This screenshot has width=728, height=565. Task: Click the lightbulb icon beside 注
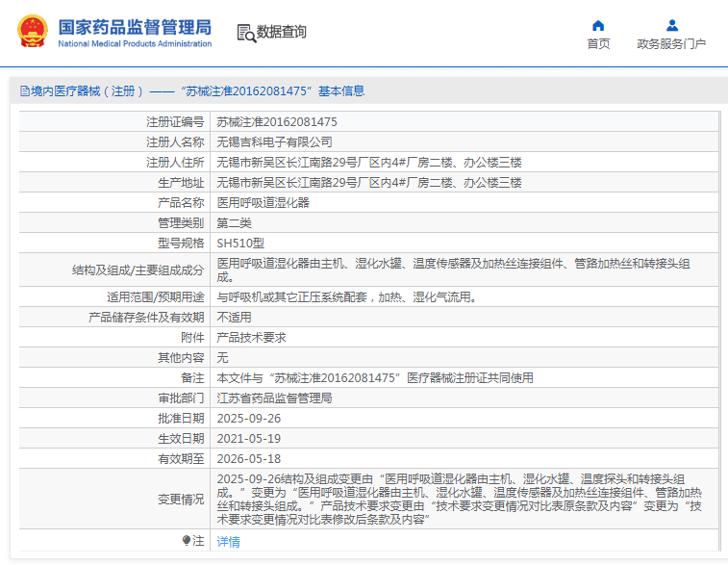point(187,541)
